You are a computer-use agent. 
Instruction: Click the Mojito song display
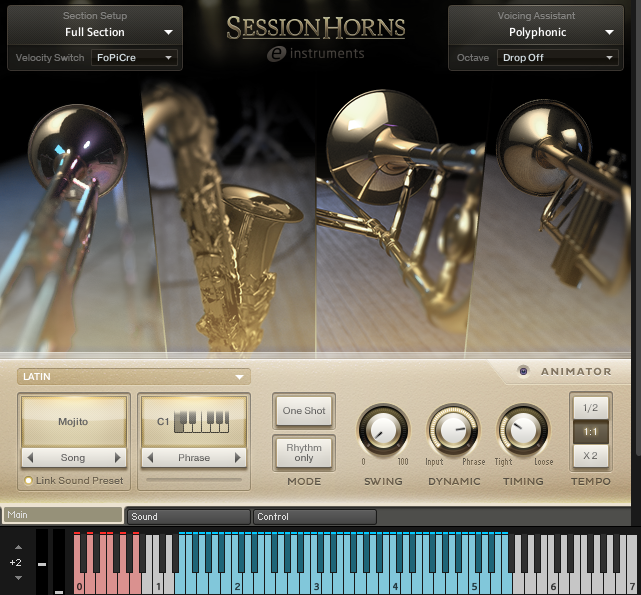pos(74,421)
